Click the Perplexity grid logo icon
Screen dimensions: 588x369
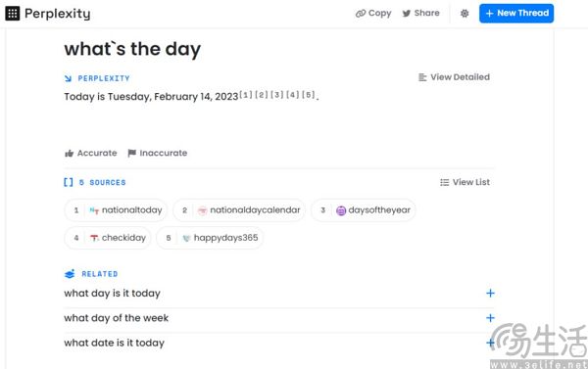pos(13,14)
